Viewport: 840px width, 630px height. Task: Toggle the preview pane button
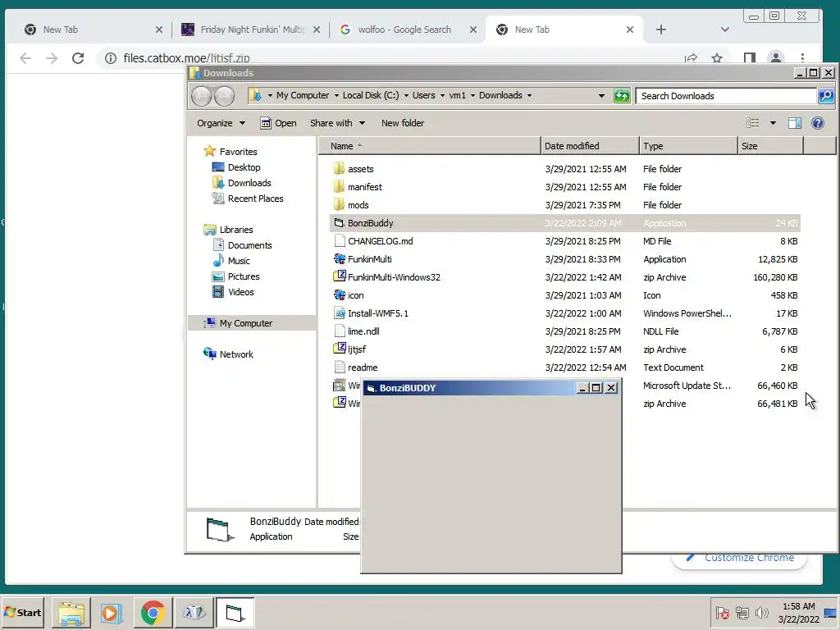tap(794, 123)
